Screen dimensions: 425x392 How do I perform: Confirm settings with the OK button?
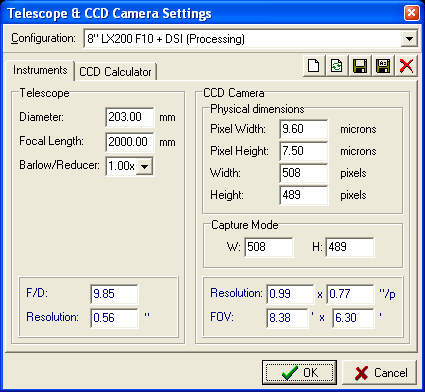coord(299,372)
